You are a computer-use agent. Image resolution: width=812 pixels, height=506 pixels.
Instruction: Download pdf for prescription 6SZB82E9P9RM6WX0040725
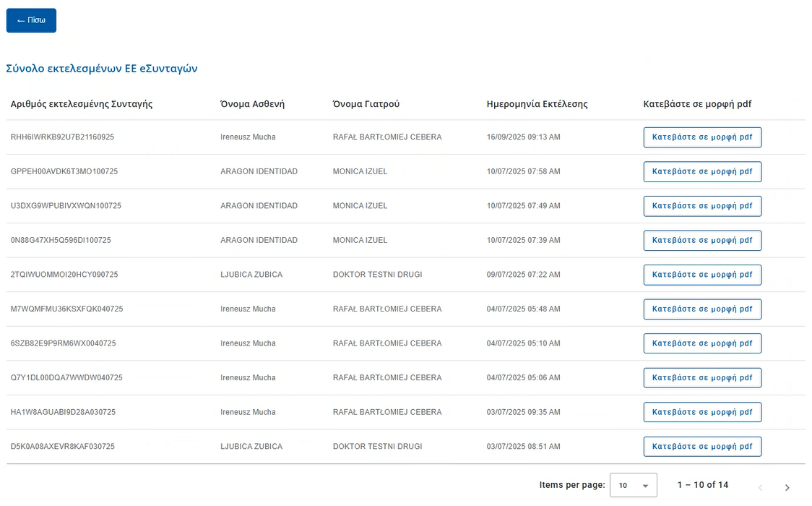click(701, 343)
